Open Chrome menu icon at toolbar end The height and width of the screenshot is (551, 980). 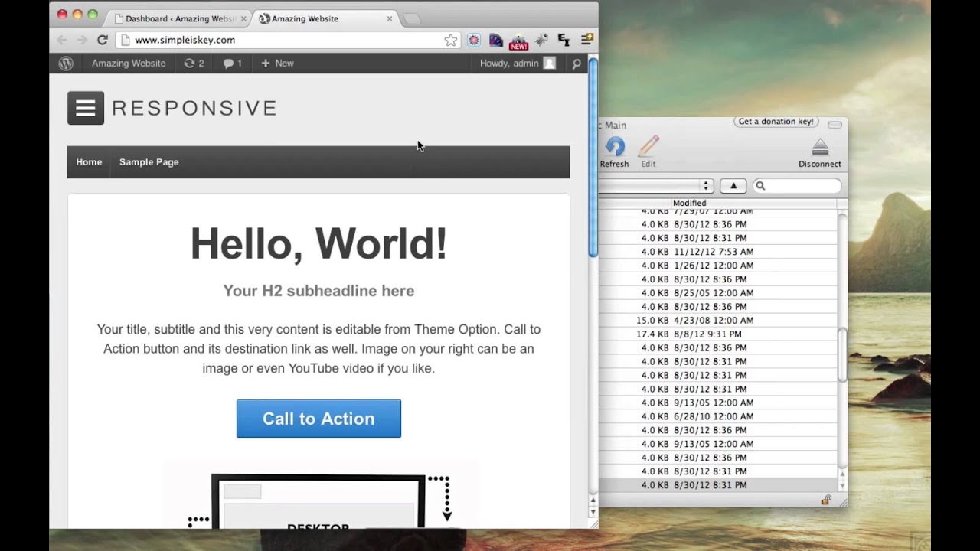tap(586, 40)
